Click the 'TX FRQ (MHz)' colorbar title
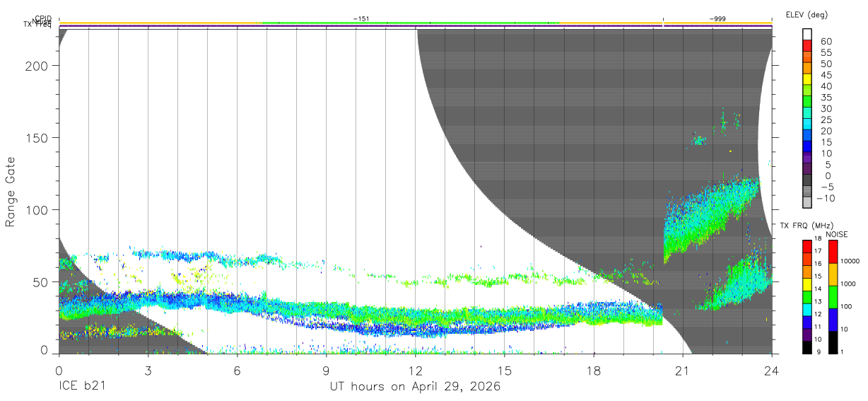 (806, 225)
